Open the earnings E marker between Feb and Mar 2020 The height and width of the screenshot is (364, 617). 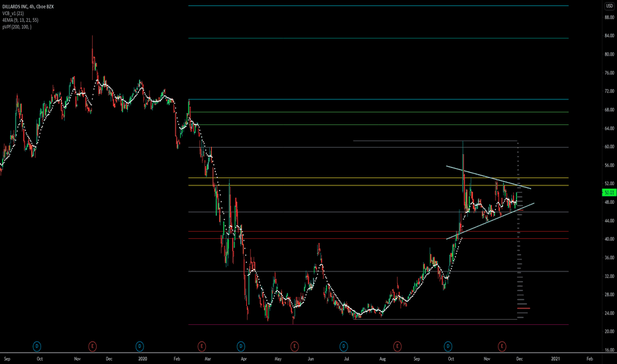pyautogui.click(x=201, y=346)
